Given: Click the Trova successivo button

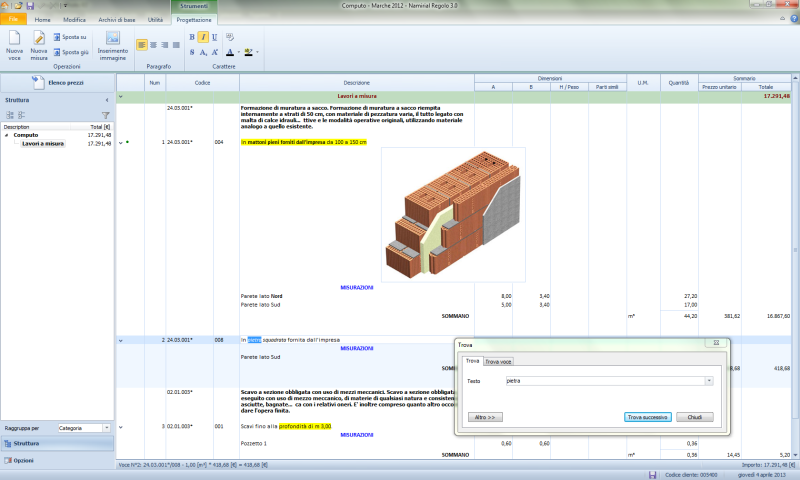Looking at the screenshot, I should click(x=646, y=417).
